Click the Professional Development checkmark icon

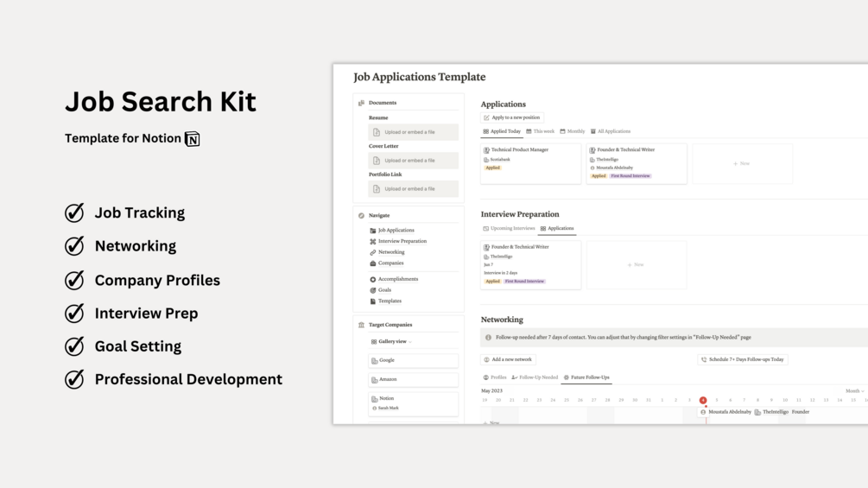point(74,379)
